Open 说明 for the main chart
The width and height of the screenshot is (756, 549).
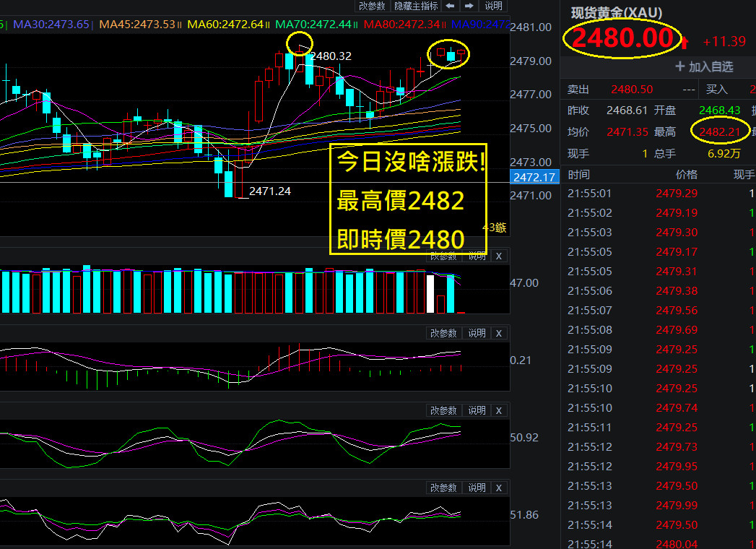click(x=493, y=6)
